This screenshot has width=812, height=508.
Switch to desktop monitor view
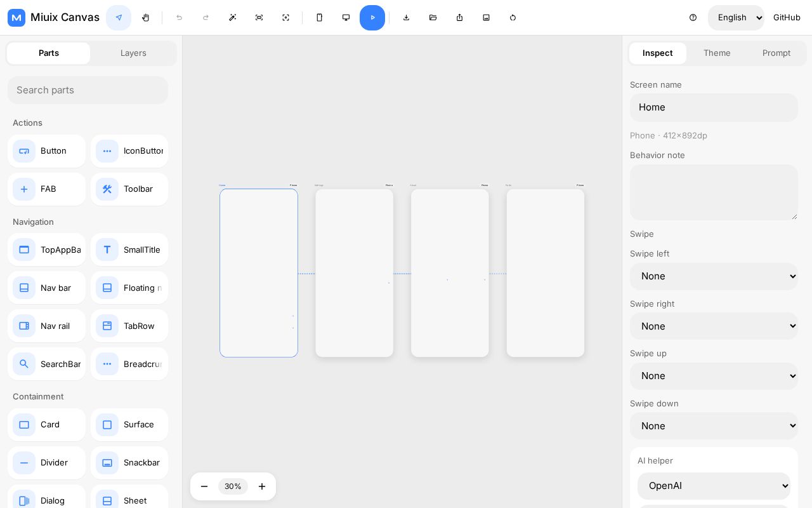[x=346, y=18]
